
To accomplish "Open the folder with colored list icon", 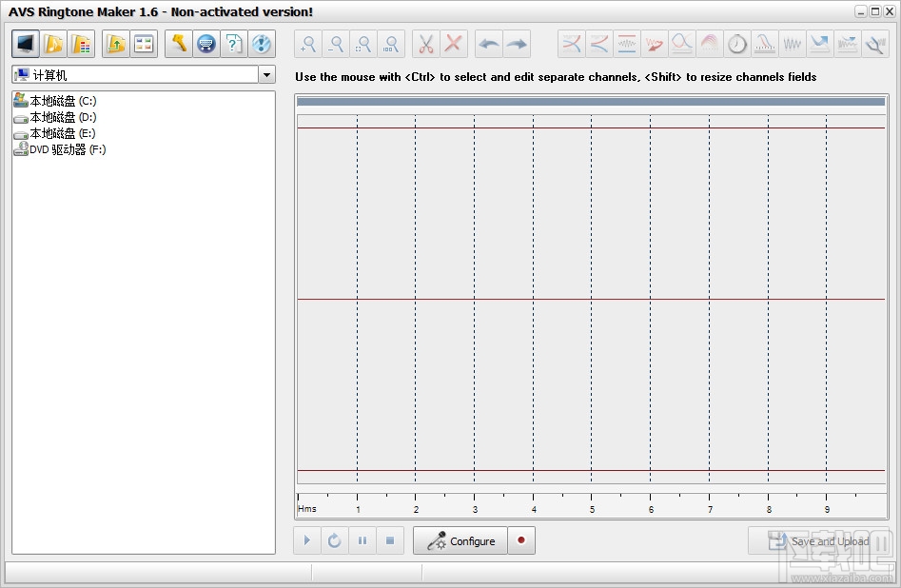I will click(x=81, y=44).
